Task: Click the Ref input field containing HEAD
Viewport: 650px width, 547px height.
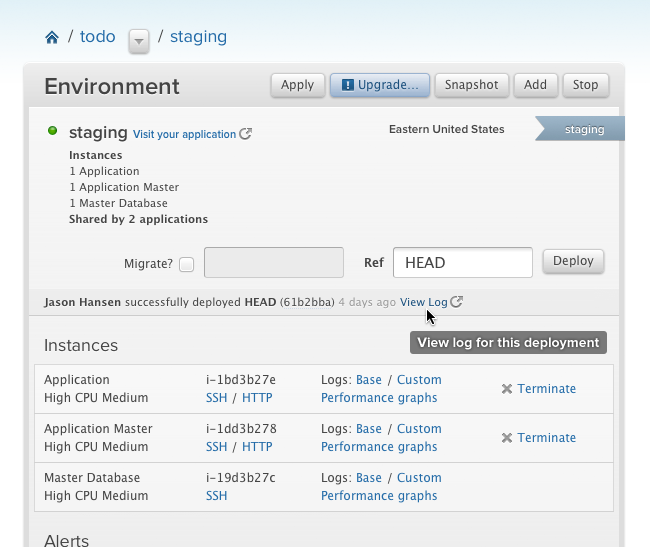Action: [x=462, y=263]
